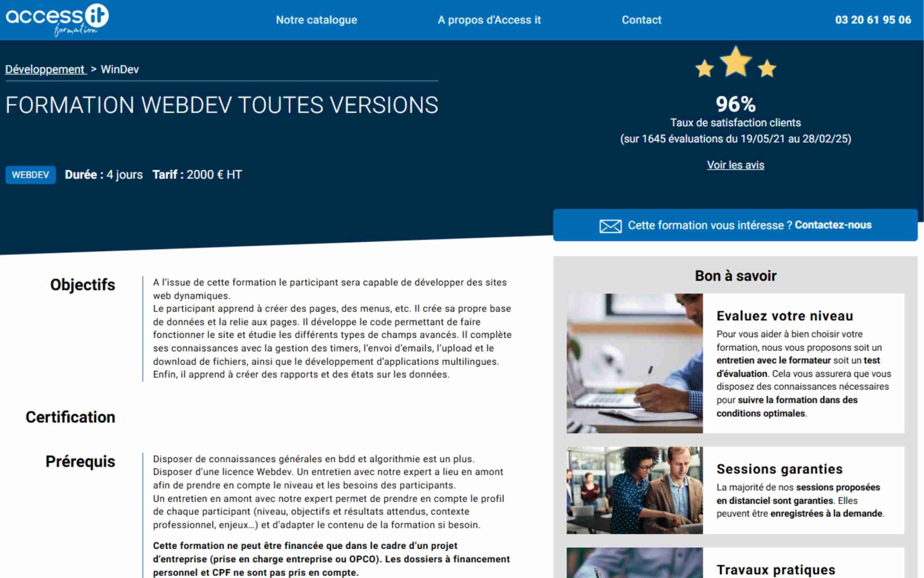Image resolution: width=924 pixels, height=578 pixels.
Task: Click the Objectifs description paragraph
Action: [x=332, y=328]
